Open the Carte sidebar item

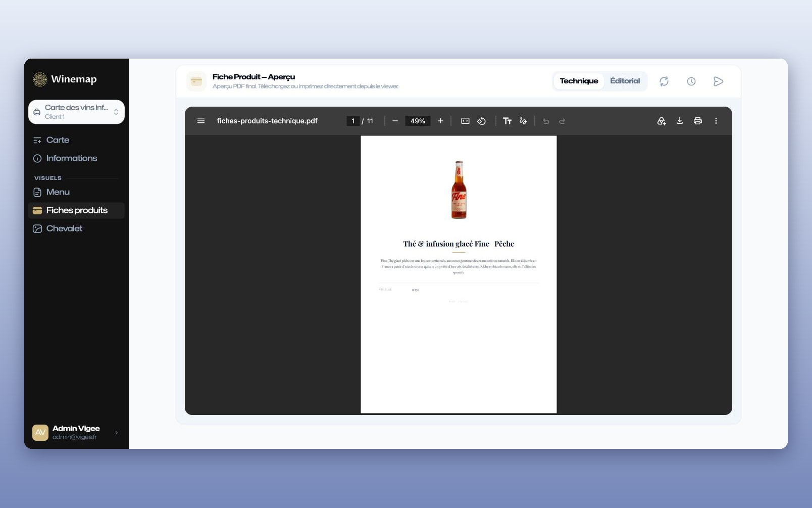tap(76, 140)
